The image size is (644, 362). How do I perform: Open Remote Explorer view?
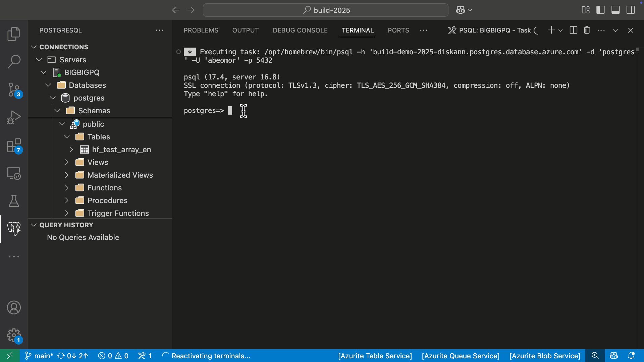tap(14, 173)
